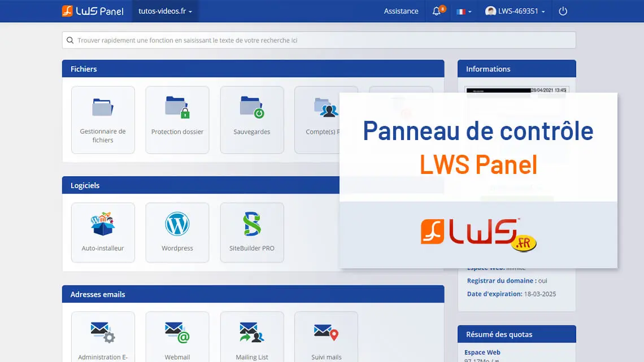Viewport: 644px width, 362px height.
Task: Select the SiteBuilder PRO icon
Action: [252, 232]
